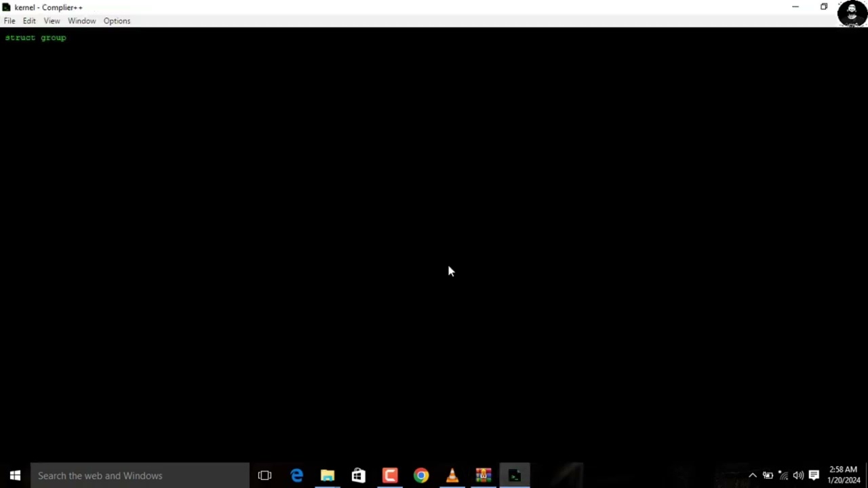Open the red Camtasia taskbar icon

pos(390,476)
